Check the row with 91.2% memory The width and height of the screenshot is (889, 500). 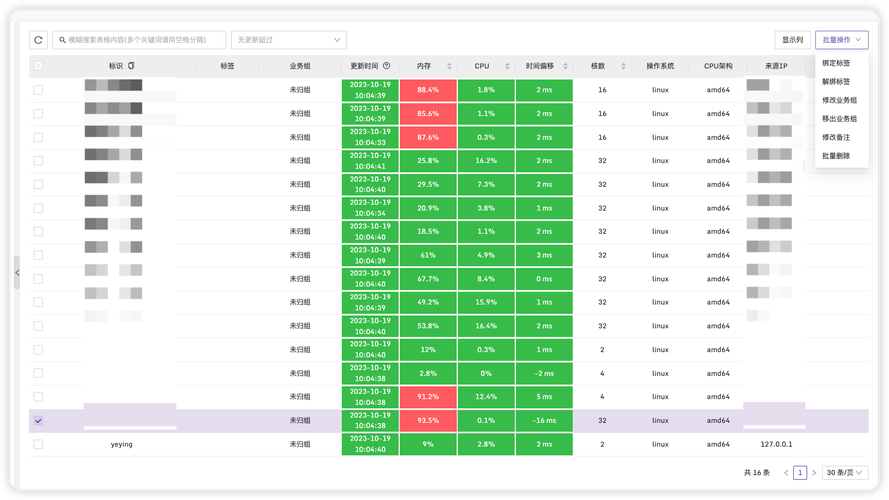(38, 397)
